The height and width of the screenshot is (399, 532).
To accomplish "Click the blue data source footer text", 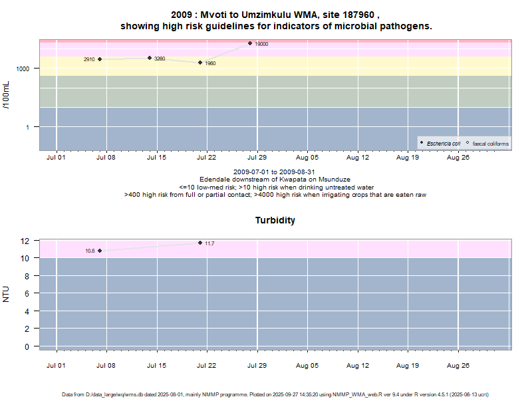I will 275,394.
